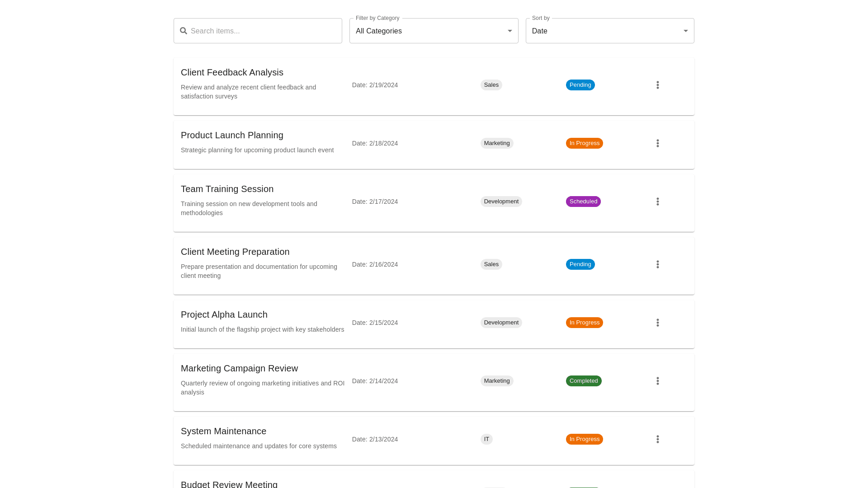Open three-dot menu for Product Launch Planning

click(657, 143)
